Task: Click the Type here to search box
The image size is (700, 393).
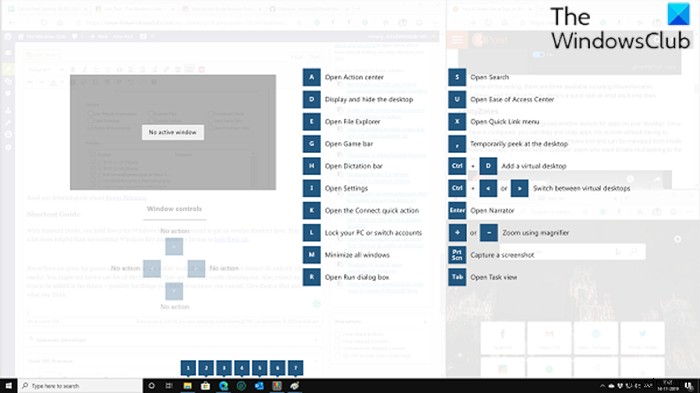Action: 80,386
